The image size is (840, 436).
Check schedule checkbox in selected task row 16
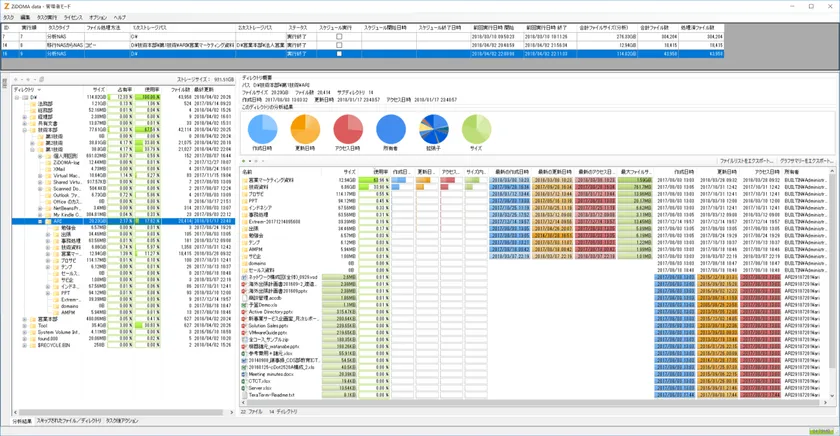(339, 54)
